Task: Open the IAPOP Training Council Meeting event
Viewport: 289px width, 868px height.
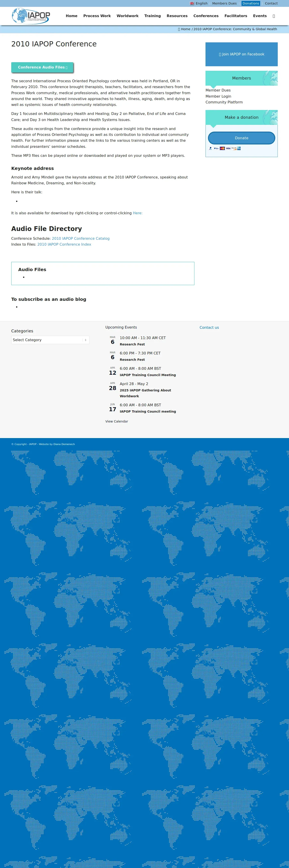Action: [x=148, y=375]
